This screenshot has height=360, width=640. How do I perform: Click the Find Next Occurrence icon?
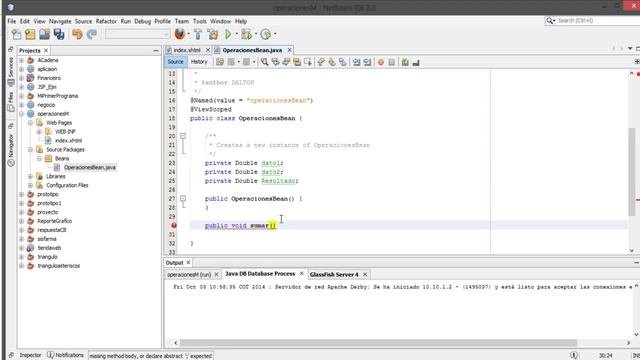tap(286, 62)
